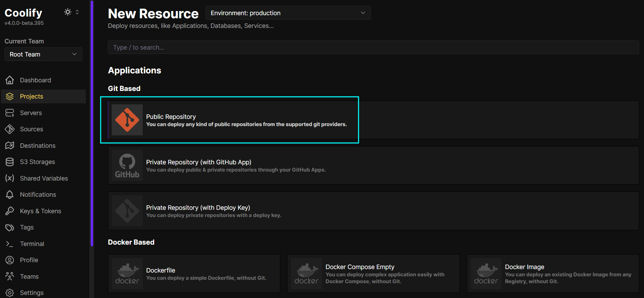644x298 pixels.
Task: Open Projects menu item
Action: point(43,96)
